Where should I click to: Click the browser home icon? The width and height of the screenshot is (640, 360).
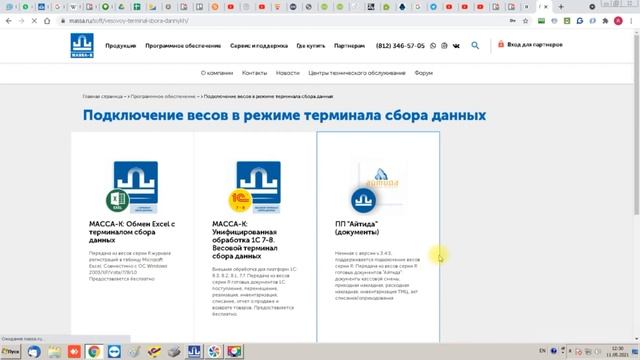(x=47, y=20)
